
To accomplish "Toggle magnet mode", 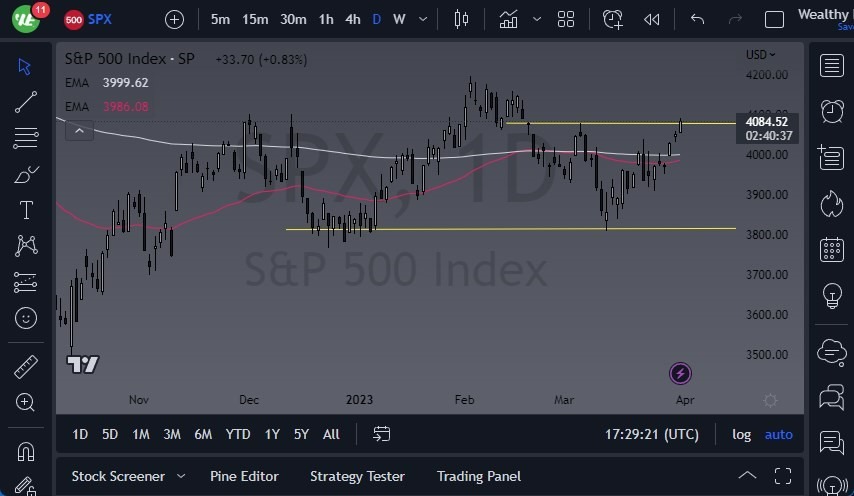I will coord(26,451).
